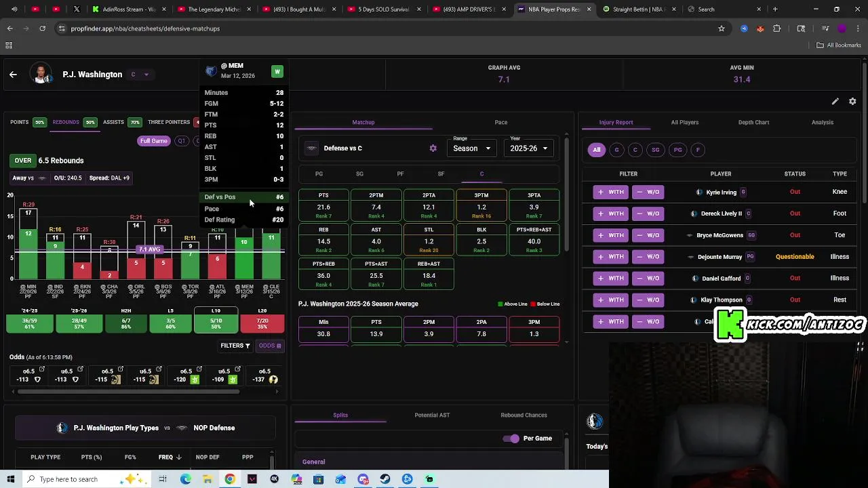
Task: Toggle W/O filter for Dereck Lively II
Action: [x=648, y=213]
